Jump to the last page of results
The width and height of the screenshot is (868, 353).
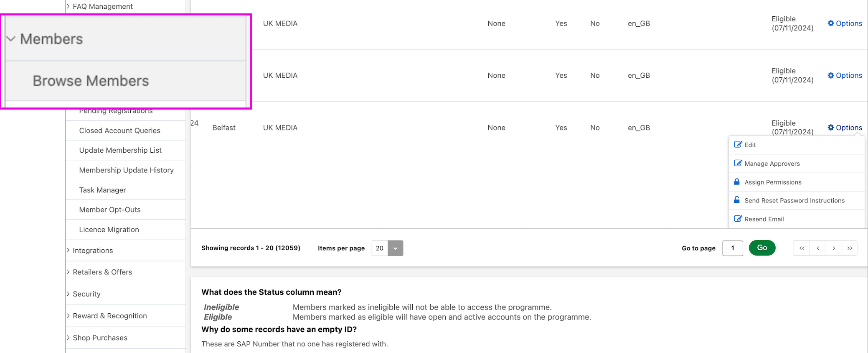pyautogui.click(x=849, y=248)
